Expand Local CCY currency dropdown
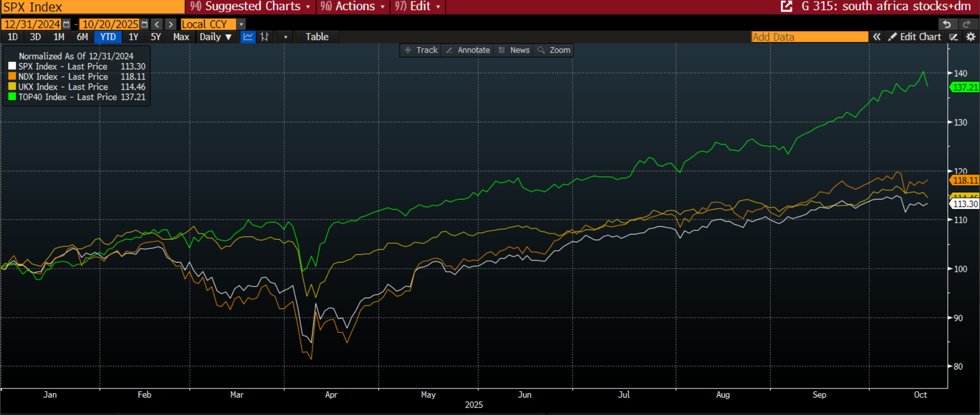Screen dimensions: 980x415 tap(241, 24)
